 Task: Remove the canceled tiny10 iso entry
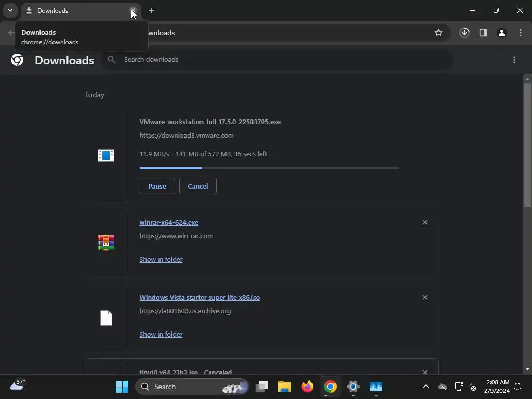click(425, 372)
